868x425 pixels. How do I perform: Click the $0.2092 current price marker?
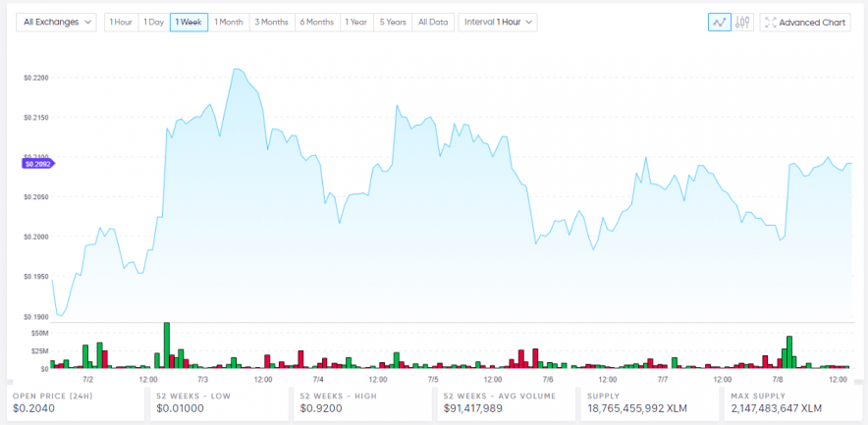(37, 163)
